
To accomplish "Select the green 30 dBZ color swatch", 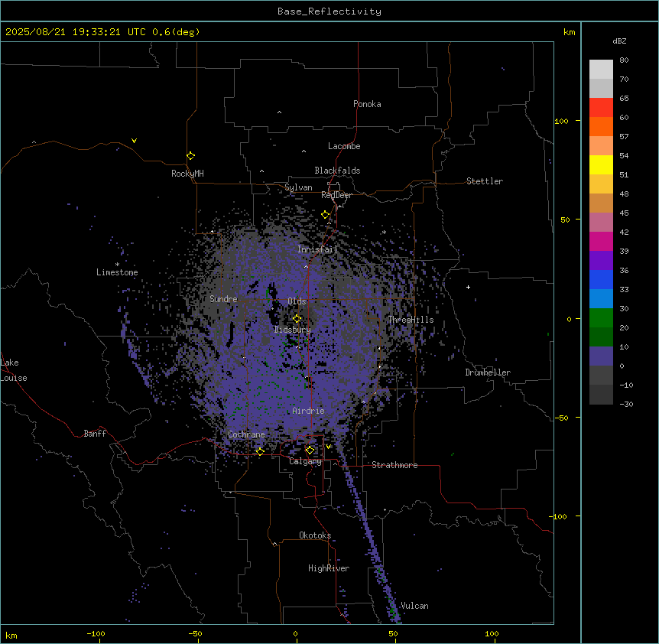I will (601, 318).
